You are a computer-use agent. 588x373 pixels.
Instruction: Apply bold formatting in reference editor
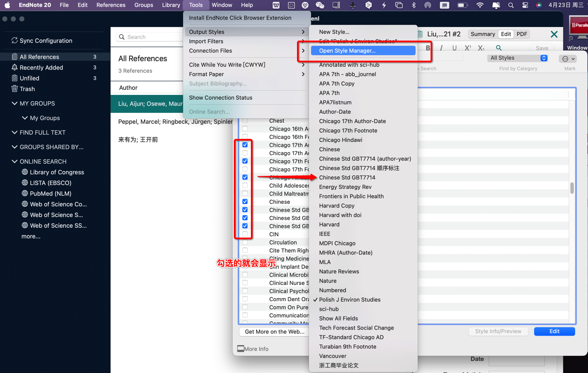(x=428, y=48)
